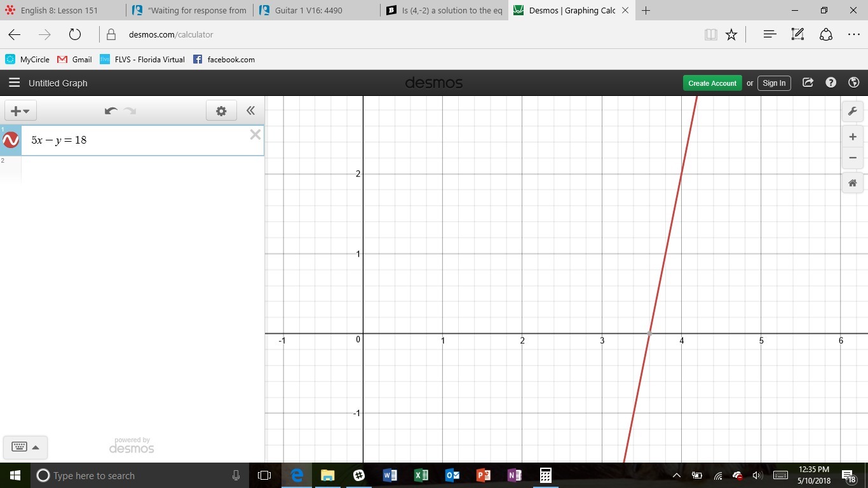Image resolution: width=868 pixels, height=488 pixels.
Task: Open File Explorer from the taskbar
Action: click(327, 475)
